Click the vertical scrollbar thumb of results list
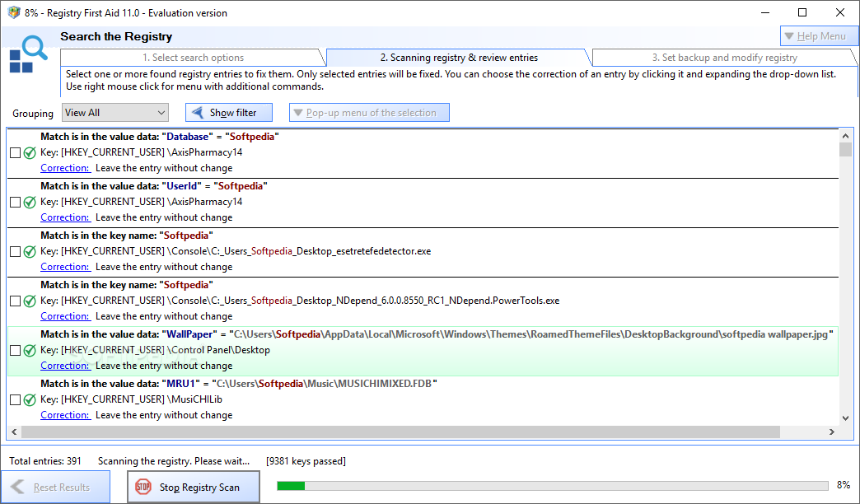This screenshot has width=860, height=504. click(x=845, y=149)
